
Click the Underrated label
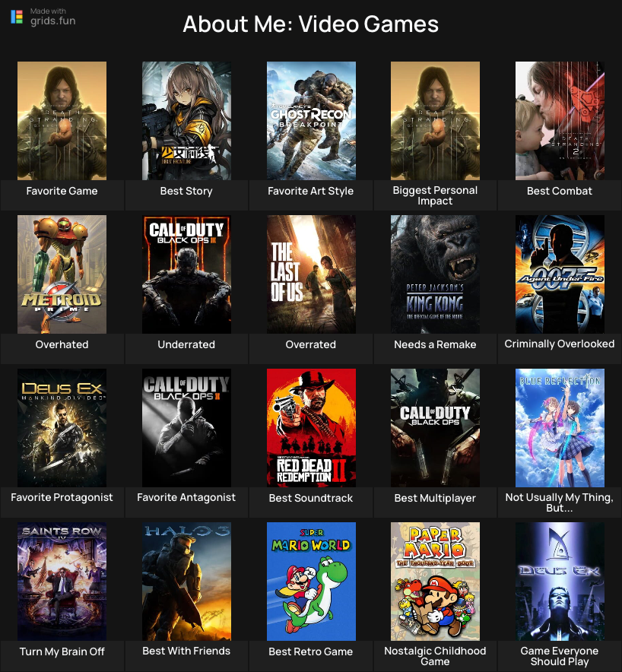[x=186, y=344]
